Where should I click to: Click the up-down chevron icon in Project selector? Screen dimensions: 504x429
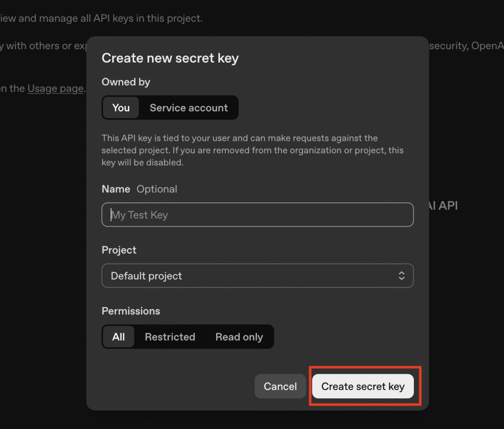401,276
